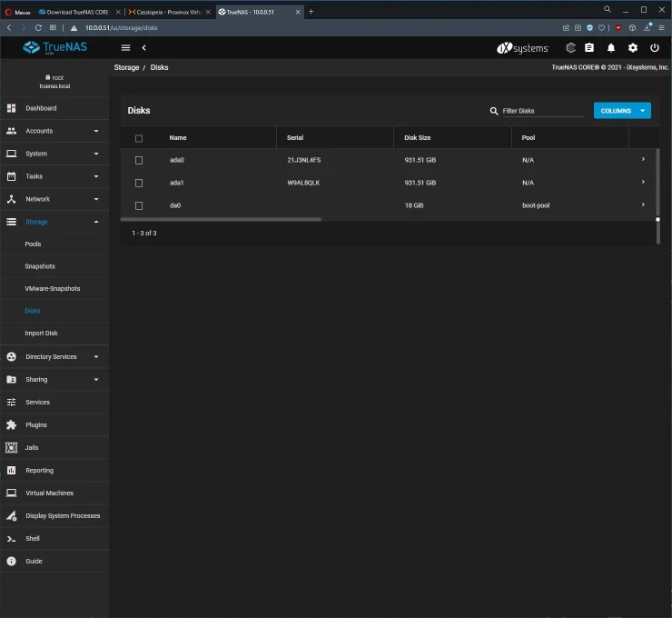The image size is (672, 618).
Task: Click the Reporting chart icon
Action: pyautogui.click(x=12, y=471)
